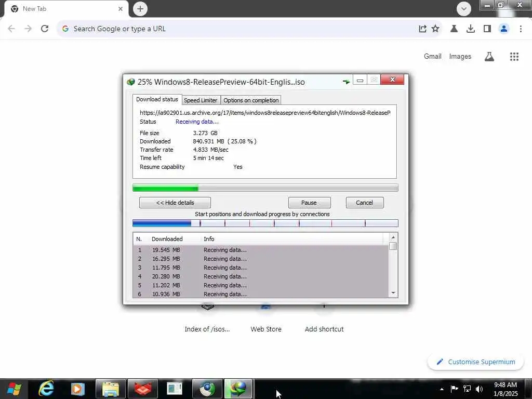Open the document window icon in taskbar
The height and width of the screenshot is (399, 532).
click(x=175, y=389)
